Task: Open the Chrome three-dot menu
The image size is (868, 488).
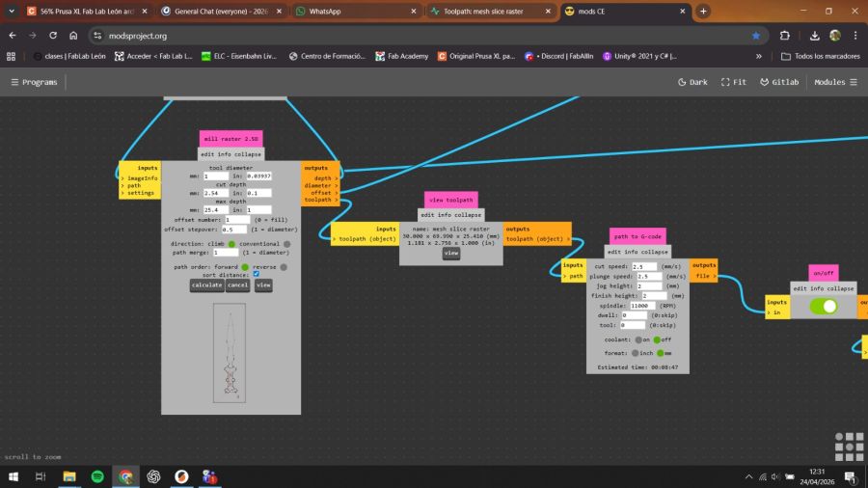Action: pos(855,36)
